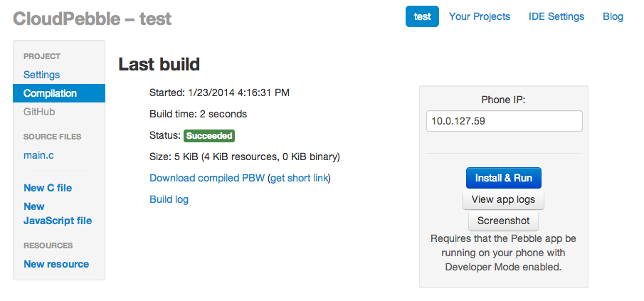Viewport: 644px width, 301px height.
Task: Click the green Succeeded status badge
Action: (x=209, y=136)
